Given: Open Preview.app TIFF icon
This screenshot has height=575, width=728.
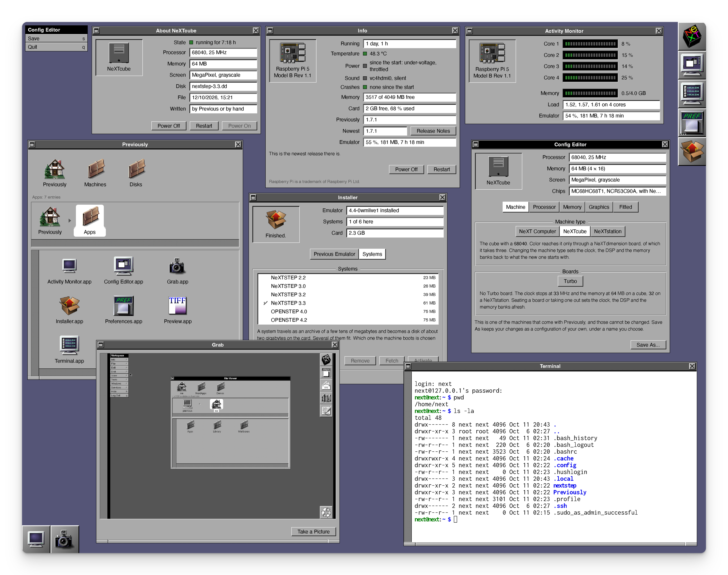Looking at the screenshot, I should coord(177,305).
